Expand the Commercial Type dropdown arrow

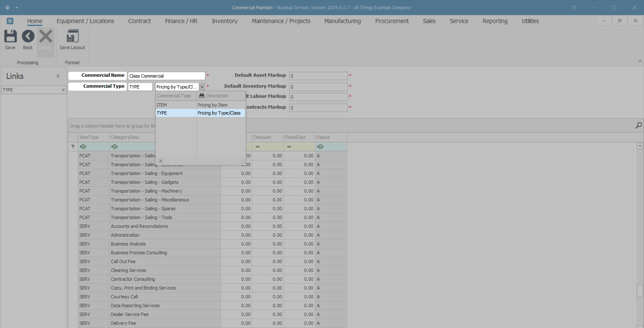(x=202, y=87)
